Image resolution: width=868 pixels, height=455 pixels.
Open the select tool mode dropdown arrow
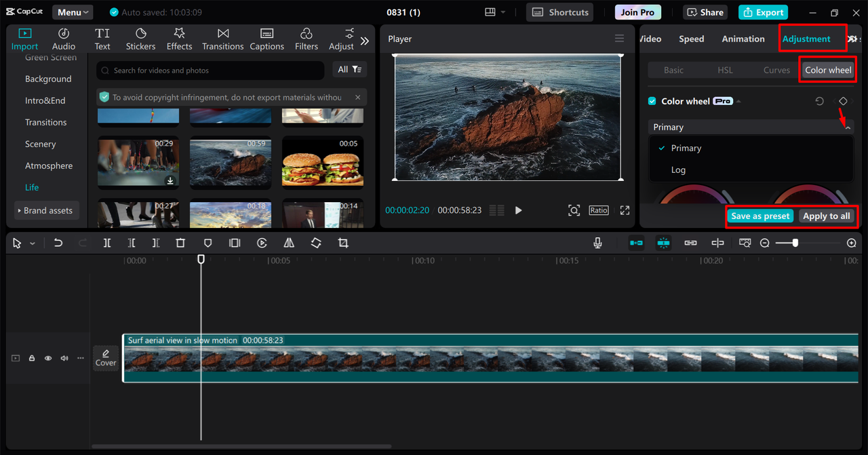coord(32,243)
